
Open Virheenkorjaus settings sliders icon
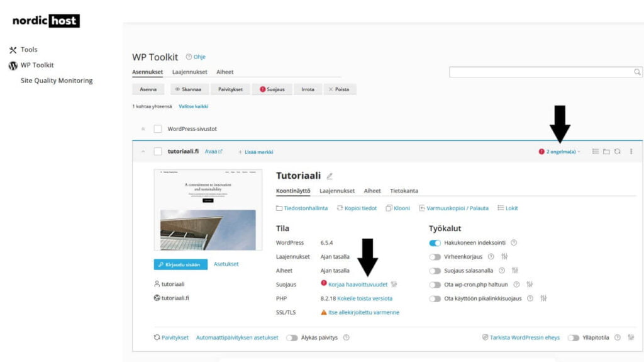coord(504,257)
